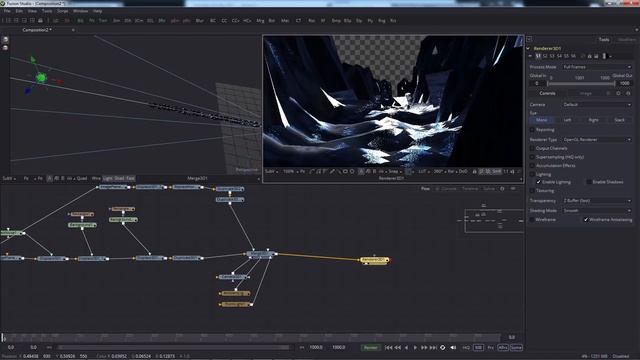The image size is (640, 360).
Task: Open the Edit menu
Action: point(19,11)
